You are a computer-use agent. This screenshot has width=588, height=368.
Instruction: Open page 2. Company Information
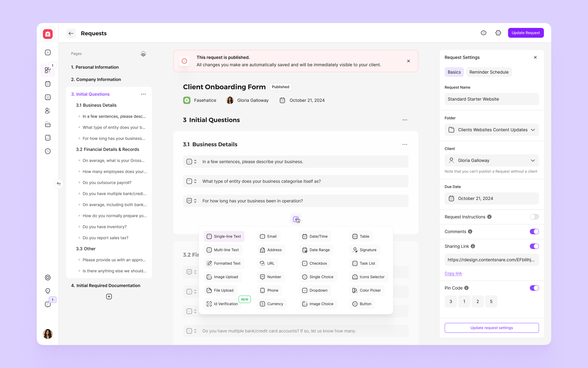click(x=96, y=79)
